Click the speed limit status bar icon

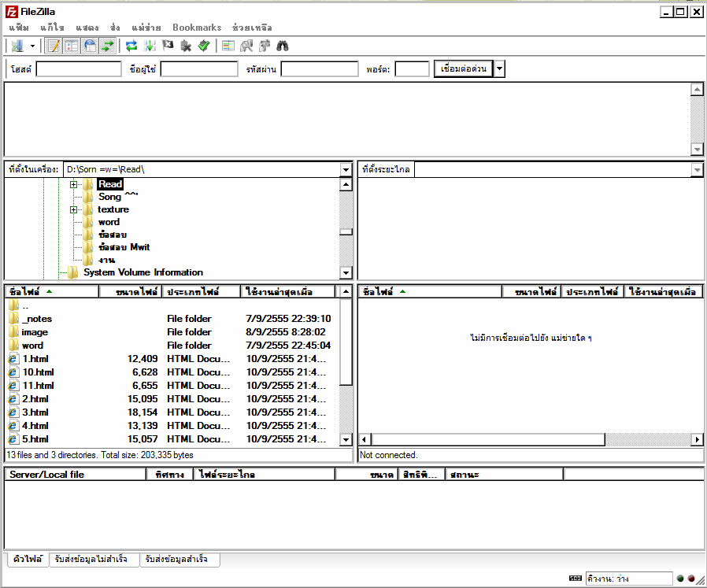coord(576,578)
